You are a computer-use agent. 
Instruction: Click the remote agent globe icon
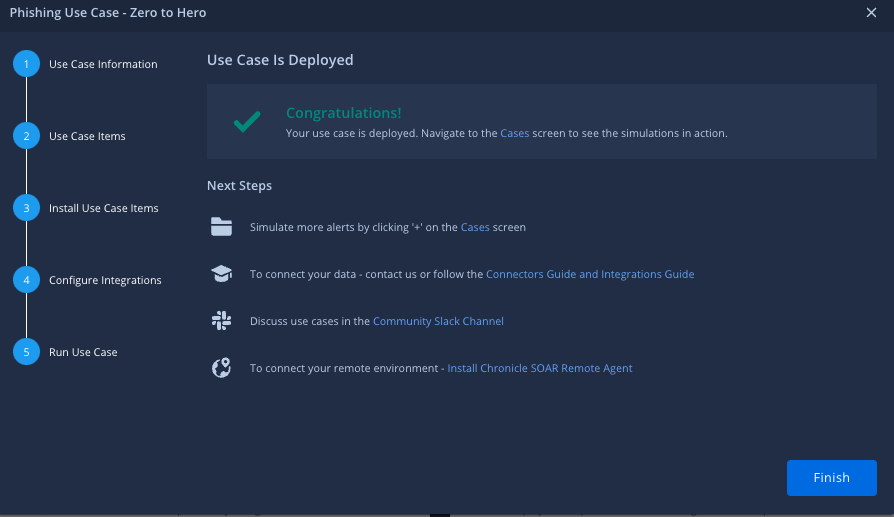coord(221,368)
